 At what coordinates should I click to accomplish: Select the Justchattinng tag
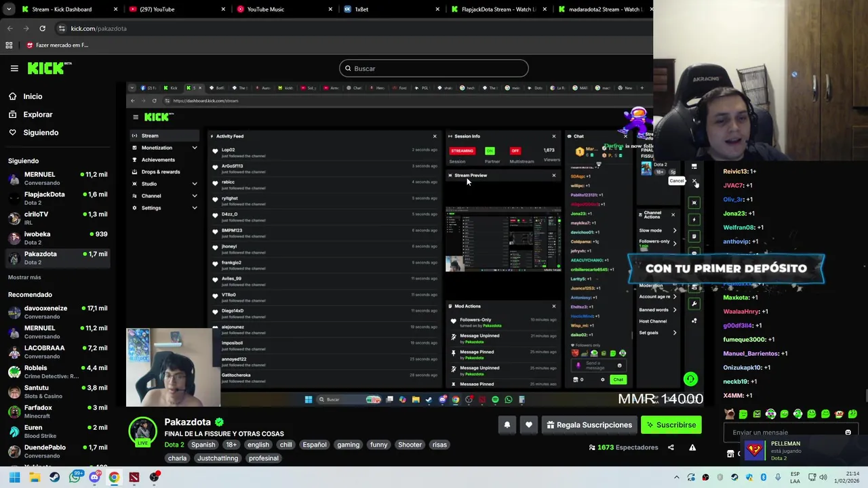pyautogui.click(x=217, y=458)
